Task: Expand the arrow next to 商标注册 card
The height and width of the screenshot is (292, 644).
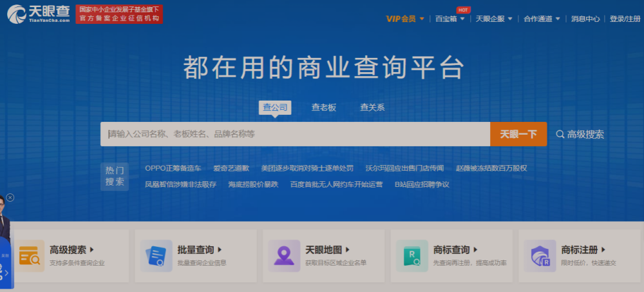Action: [603, 249]
